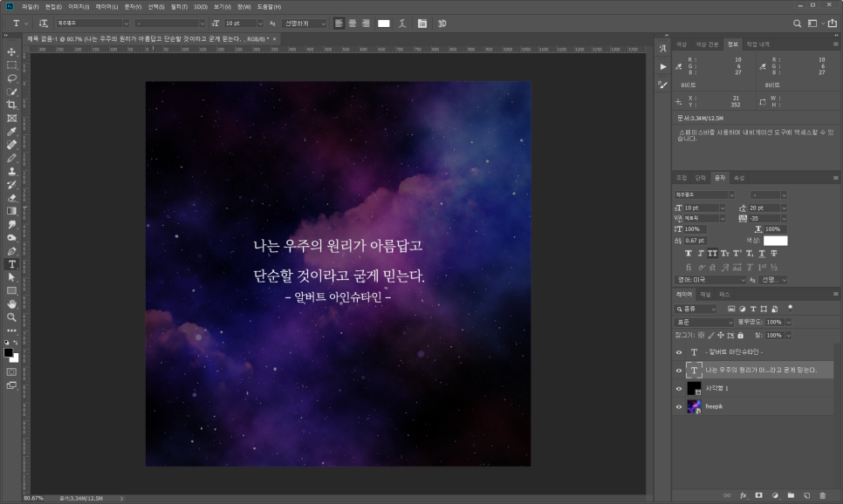Select the Move tool
The height and width of the screenshot is (504, 843).
(x=11, y=51)
